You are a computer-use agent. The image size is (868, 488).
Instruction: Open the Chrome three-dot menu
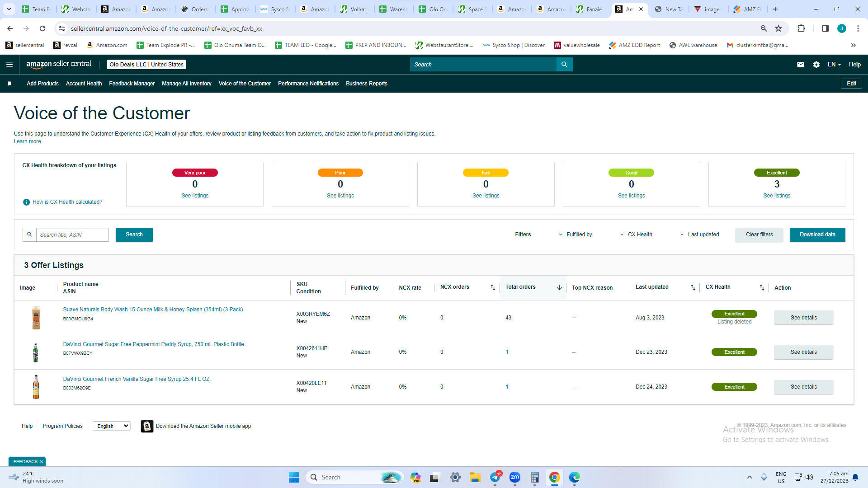858,28
